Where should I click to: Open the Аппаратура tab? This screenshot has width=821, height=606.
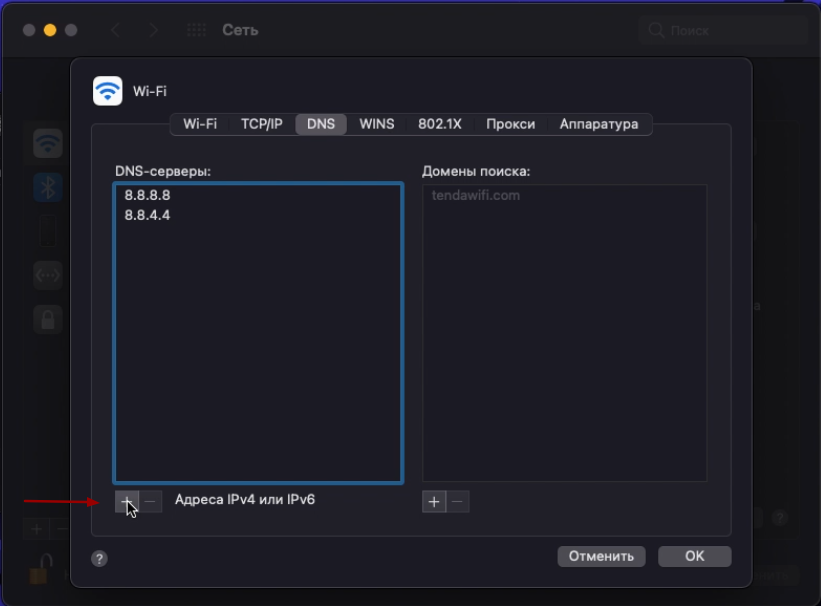pyautogui.click(x=598, y=124)
